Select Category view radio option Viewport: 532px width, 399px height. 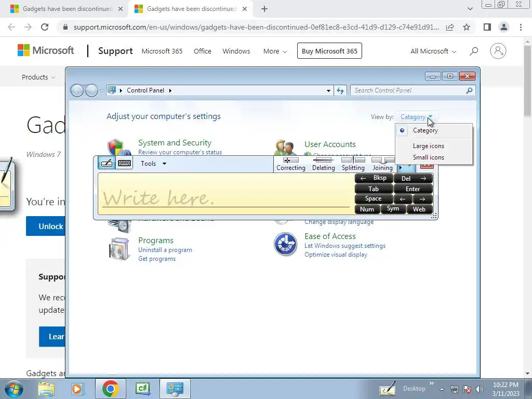coord(434,130)
